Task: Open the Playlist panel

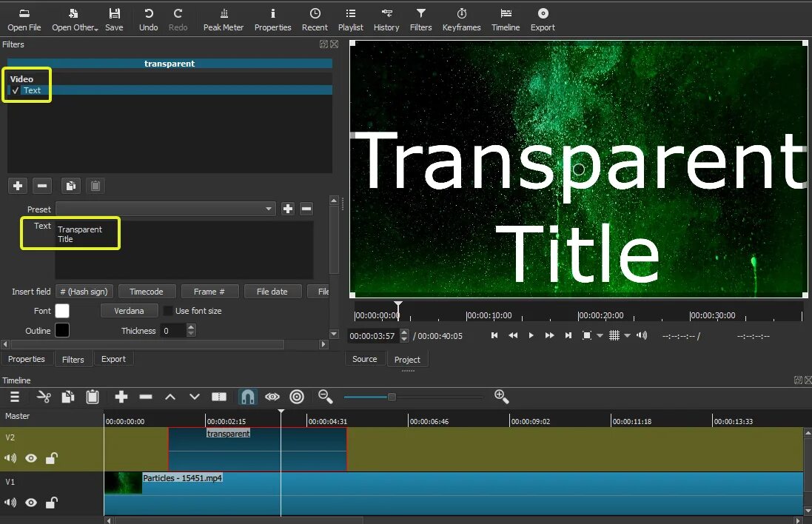Action: (351, 20)
